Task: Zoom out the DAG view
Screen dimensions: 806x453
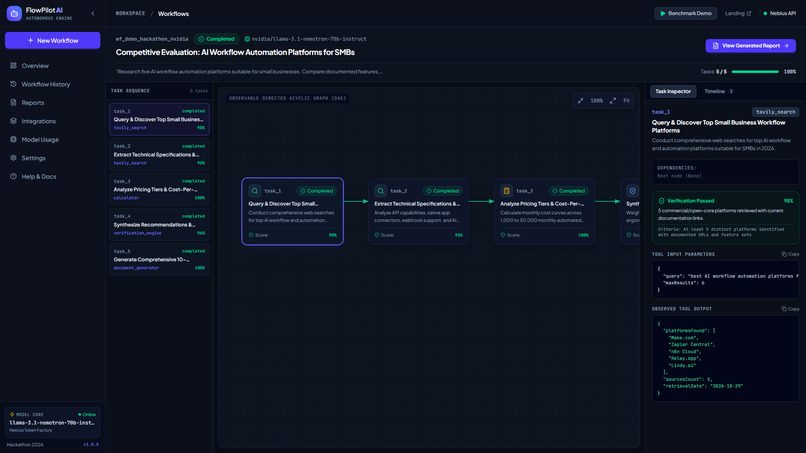Action: [x=580, y=101]
